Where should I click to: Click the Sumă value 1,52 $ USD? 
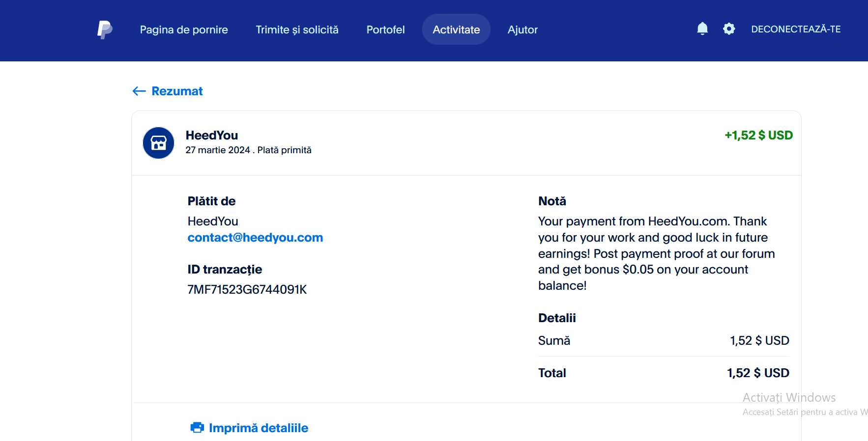(x=759, y=340)
